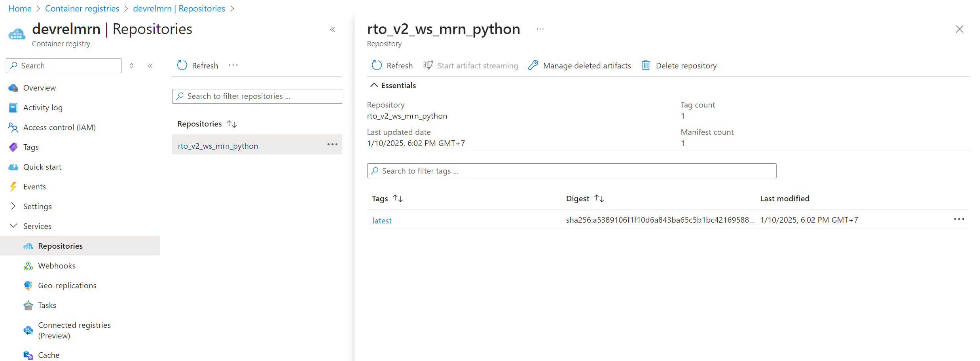980x361 pixels.
Task: Open ellipsis menu beside repository title
Action: click(540, 29)
